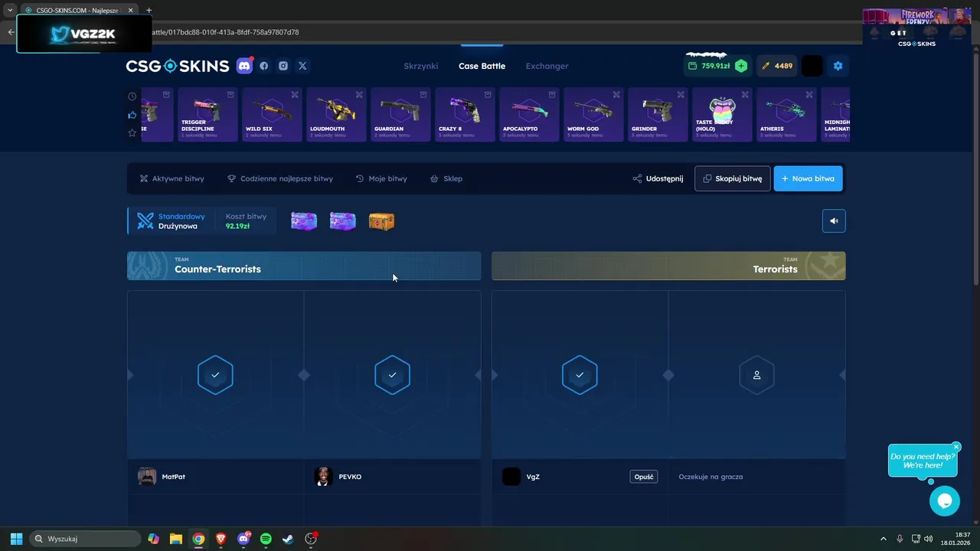The height and width of the screenshot is (551, 980).
Task: Open a new browser tab
Action: pos(149,11)
